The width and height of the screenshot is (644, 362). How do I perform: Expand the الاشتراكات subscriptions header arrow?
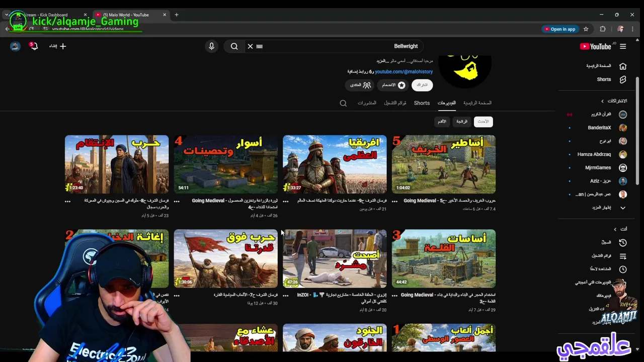[602, 101]
